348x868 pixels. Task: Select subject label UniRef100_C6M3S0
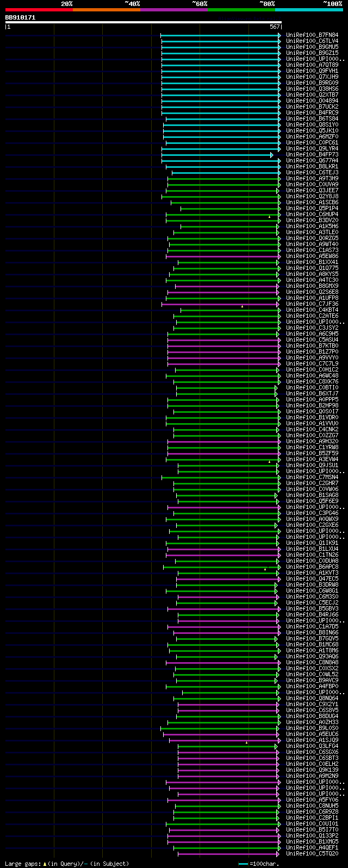click(x=312, y=596)
